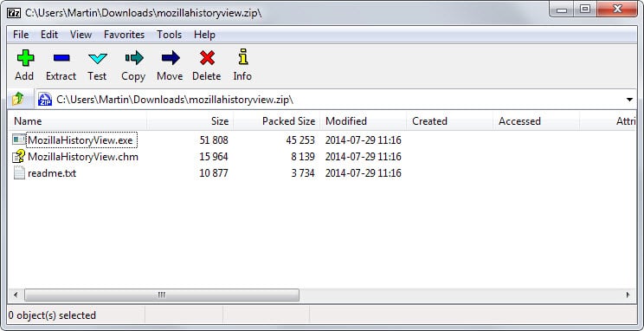Click the 3 734 packed size value
The image size is (644, 331).
(x=303, y=173)
